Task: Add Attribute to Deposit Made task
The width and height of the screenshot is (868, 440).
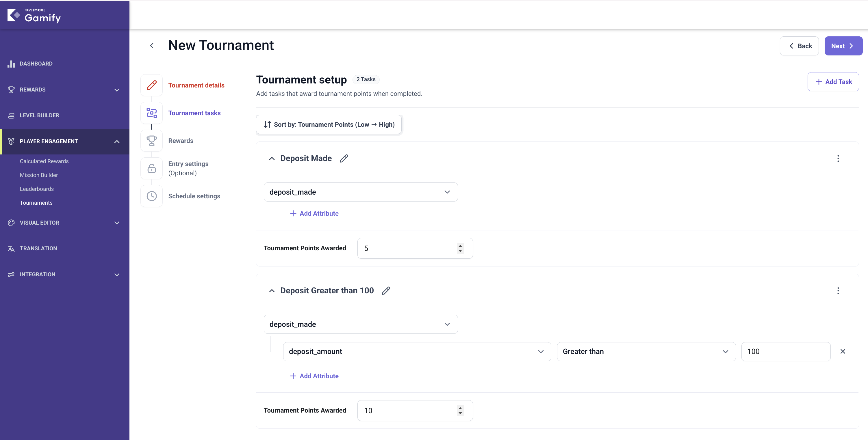Action: coord(314,213)
